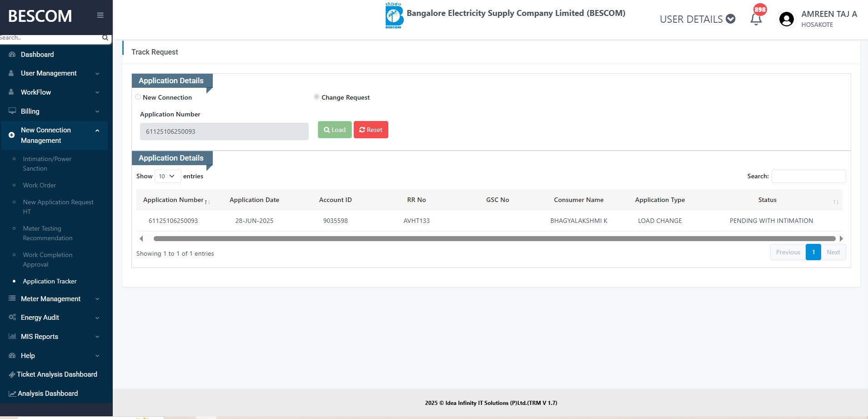Click the MIS Reports chart icon
868x419 pixels.
coord(12,336)
